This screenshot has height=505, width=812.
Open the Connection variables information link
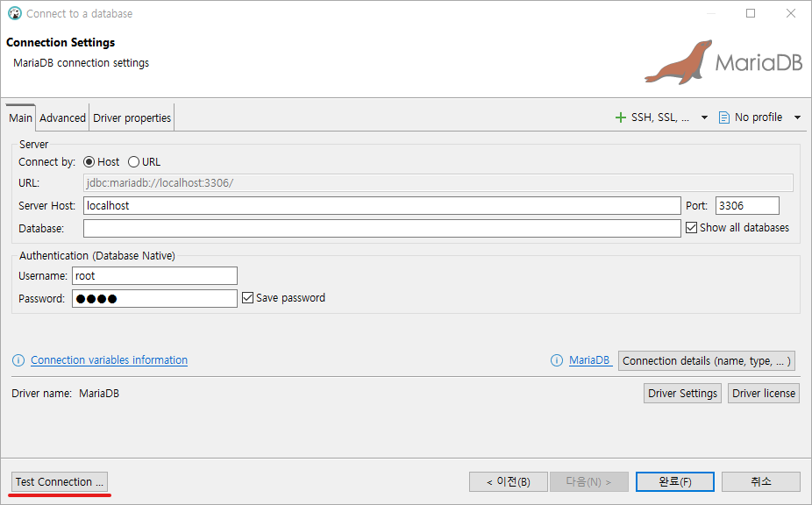[110, 360]
